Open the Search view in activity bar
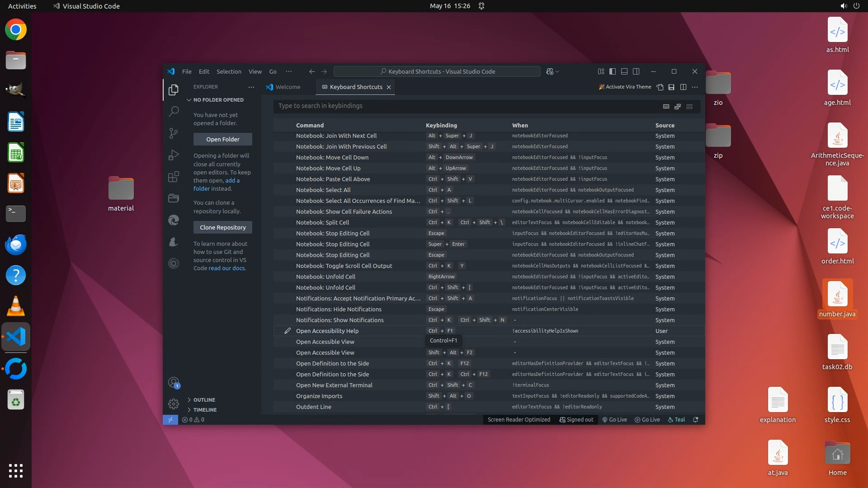 click(x=174, y=112)
